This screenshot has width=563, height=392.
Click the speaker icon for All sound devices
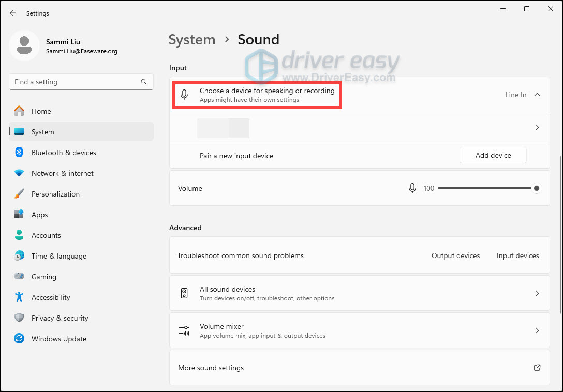click(184, 293)
